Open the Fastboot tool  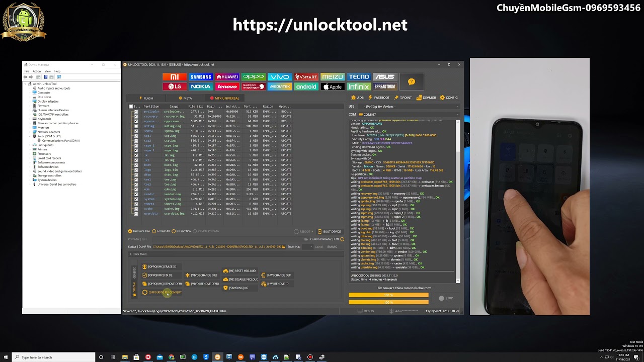pyautogui.click(x=379, y=98)
